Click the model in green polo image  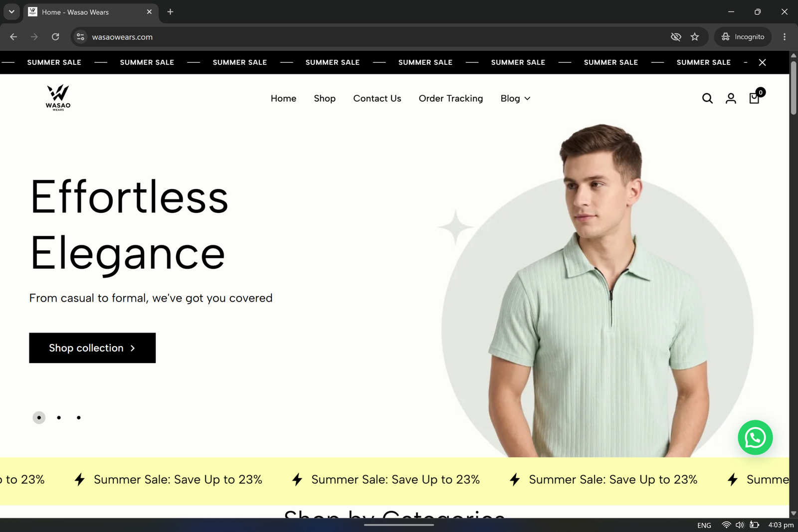tap(598, 290)
